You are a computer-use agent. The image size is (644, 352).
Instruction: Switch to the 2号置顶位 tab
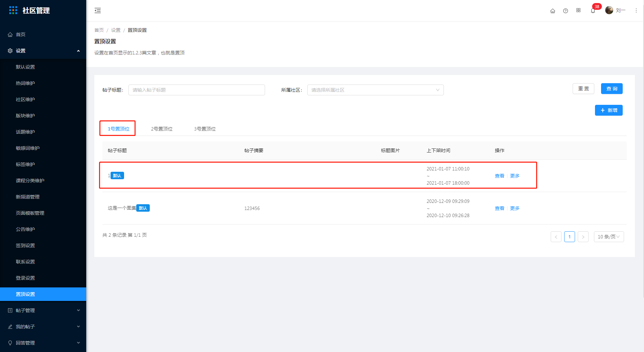[x=162, y=129]
